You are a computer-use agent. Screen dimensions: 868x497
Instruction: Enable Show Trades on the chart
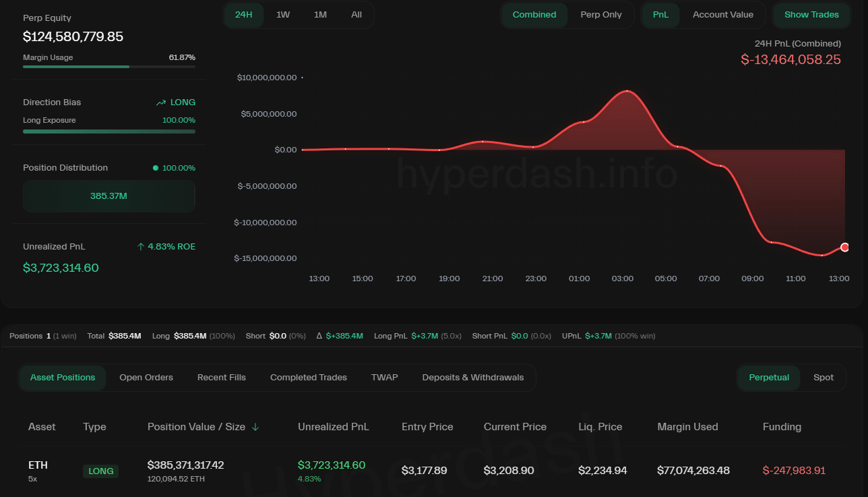811,14
